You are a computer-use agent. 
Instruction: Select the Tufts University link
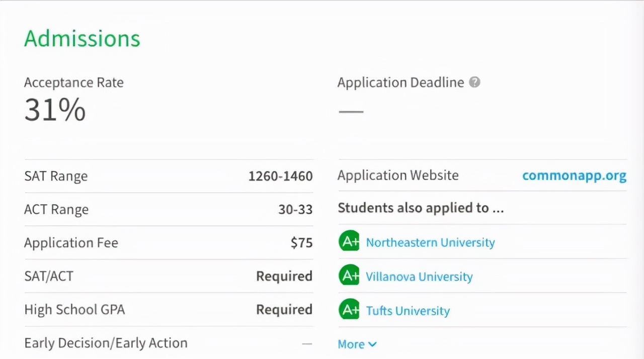click(408, 311)
